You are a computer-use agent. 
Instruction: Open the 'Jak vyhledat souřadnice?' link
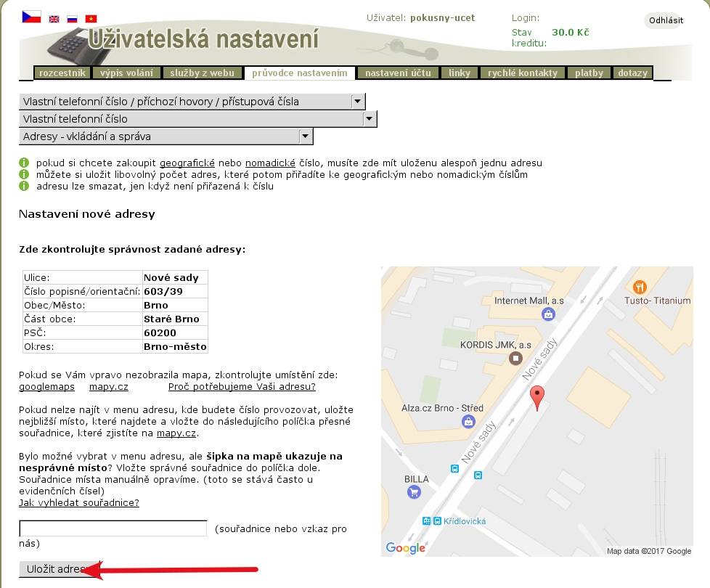tap(78, 502)
